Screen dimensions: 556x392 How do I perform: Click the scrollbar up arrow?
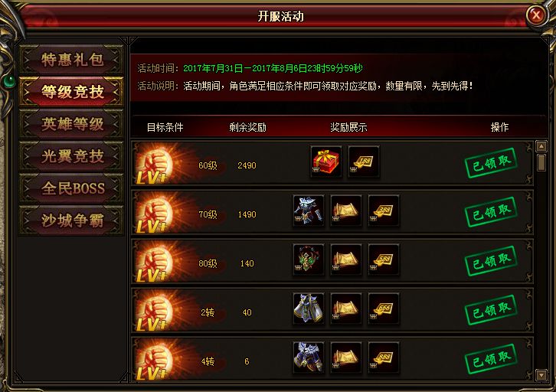click(541, 146)
